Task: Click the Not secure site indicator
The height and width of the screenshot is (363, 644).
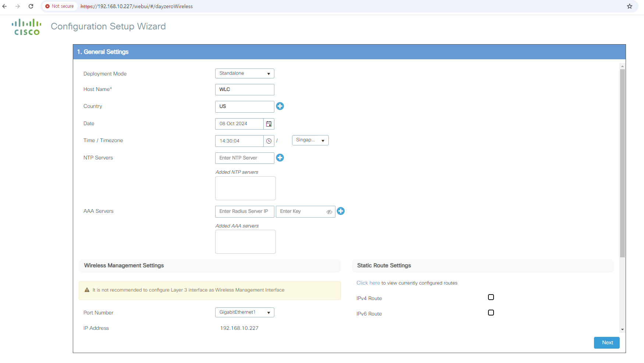Action: 60,6
